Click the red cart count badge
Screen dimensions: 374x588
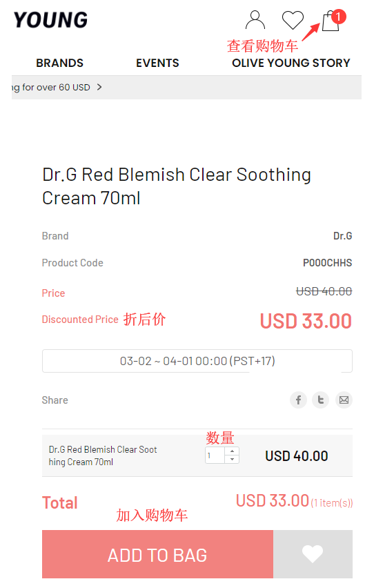[338, 17]
